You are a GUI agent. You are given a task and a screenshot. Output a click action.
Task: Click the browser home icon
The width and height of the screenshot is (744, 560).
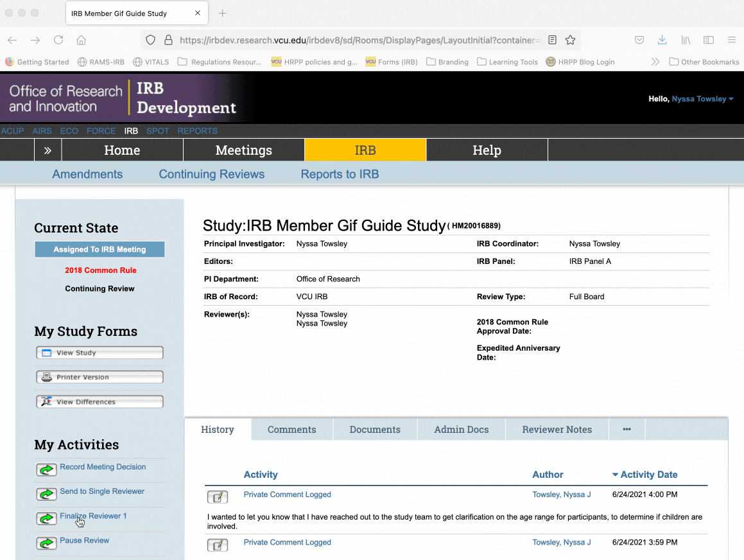click(81, 40)
